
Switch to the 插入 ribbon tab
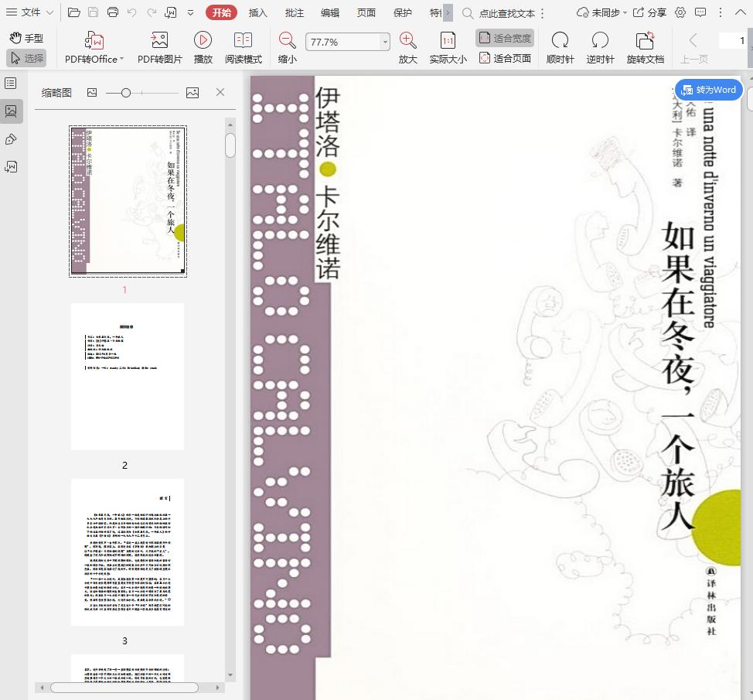pyautogui.click(x=258, y=12)
